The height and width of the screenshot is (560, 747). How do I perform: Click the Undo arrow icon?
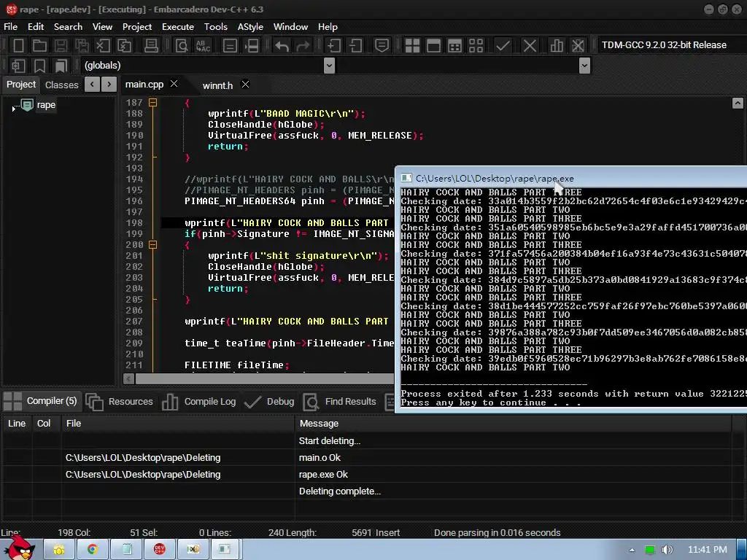pos(282,46)
